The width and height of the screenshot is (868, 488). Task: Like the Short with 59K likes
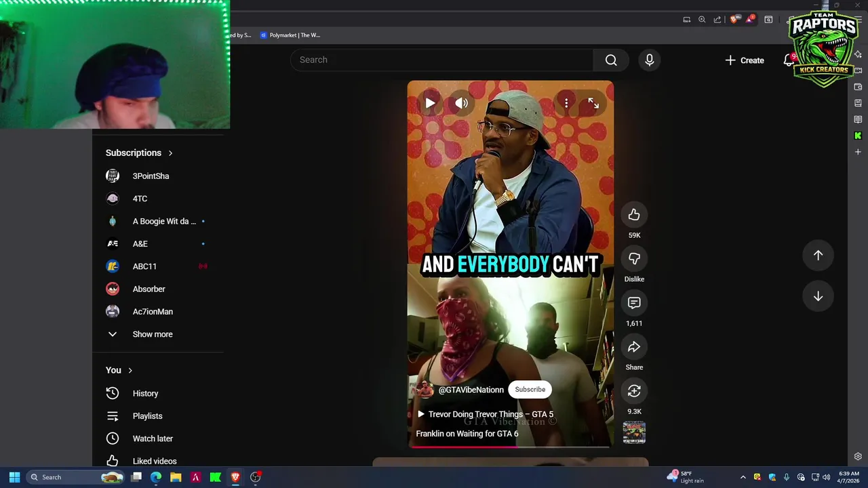tap(634, 215)
